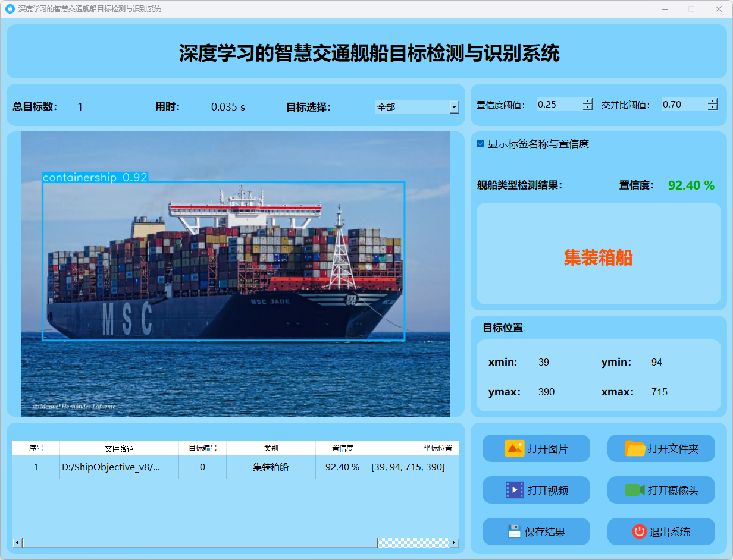This screenshot has height=560, width=733.
Task: Increase the confidence threshold with up arrow
Action: coord(588,101)
